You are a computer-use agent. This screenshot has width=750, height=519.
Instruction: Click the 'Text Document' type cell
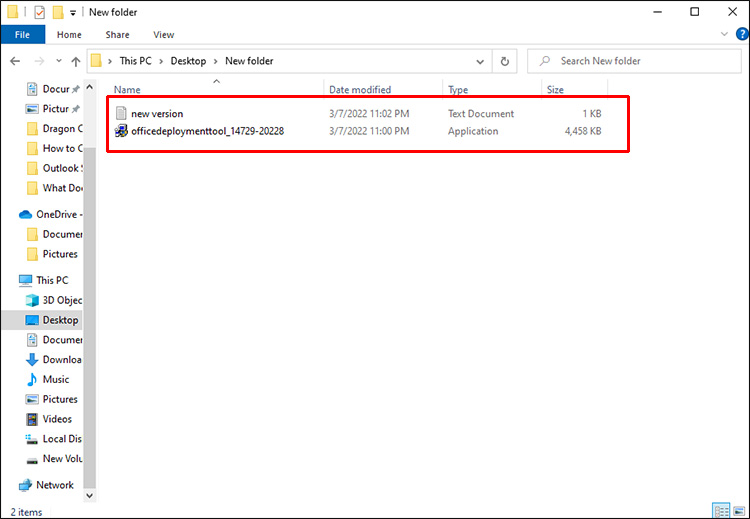[481, 114]
